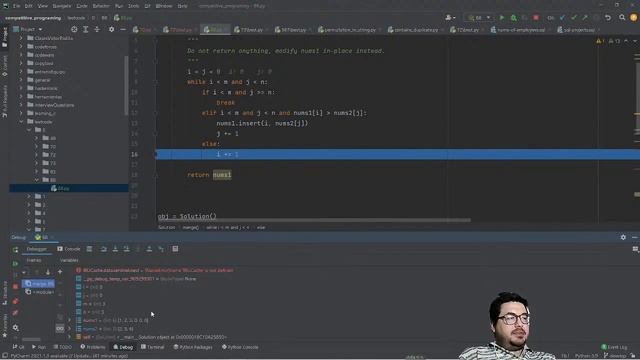Screen dimensions: 640x360
Task: Click the View Breakpoints red icon in the Debug side bar
Action: point(15,301)
